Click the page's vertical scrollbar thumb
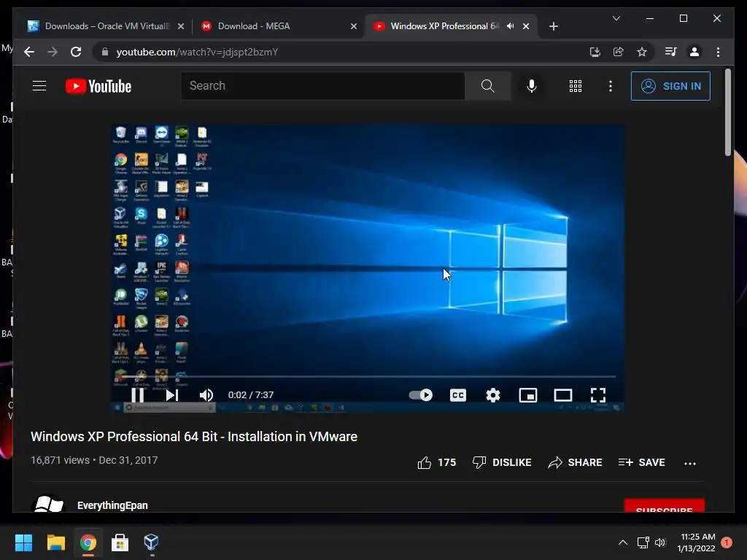747x560 pixels. [x=727, y=112]
